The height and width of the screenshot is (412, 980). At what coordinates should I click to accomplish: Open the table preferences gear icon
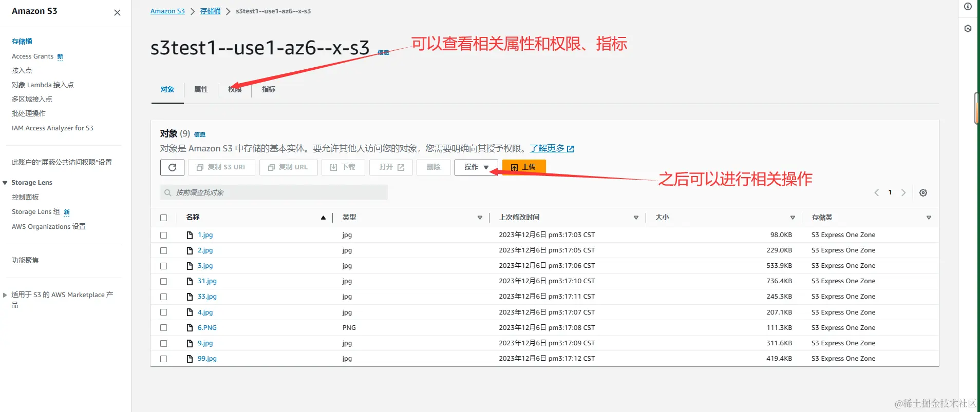pyautogui.click(x=923, y=193)
